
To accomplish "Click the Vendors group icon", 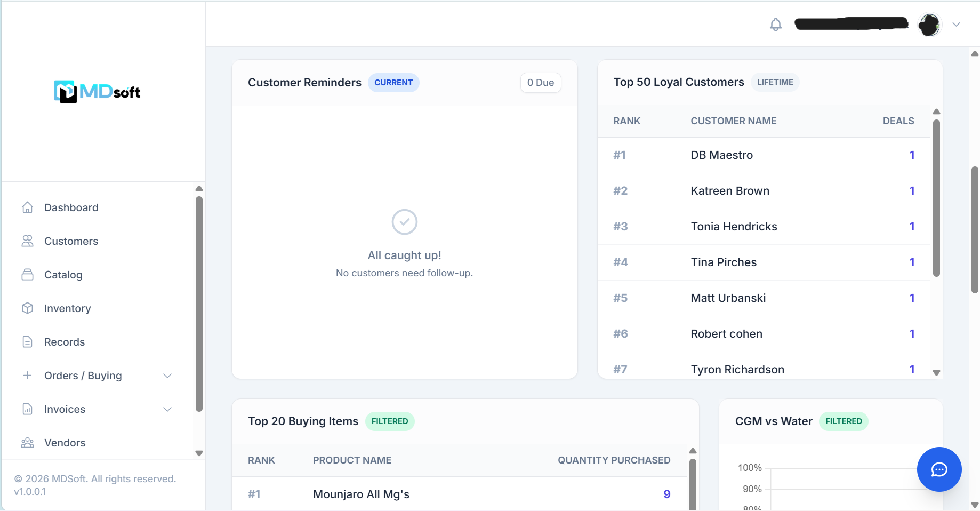I will point(28,443).
